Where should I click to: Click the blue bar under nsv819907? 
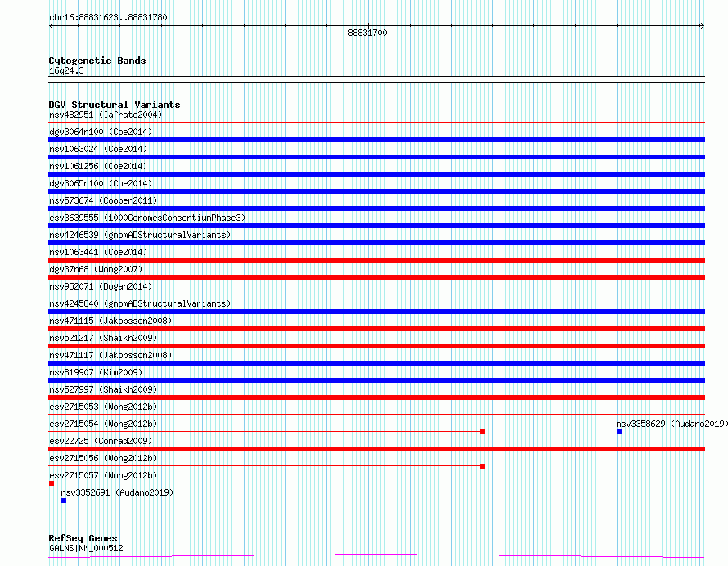[x=376, y=380]
